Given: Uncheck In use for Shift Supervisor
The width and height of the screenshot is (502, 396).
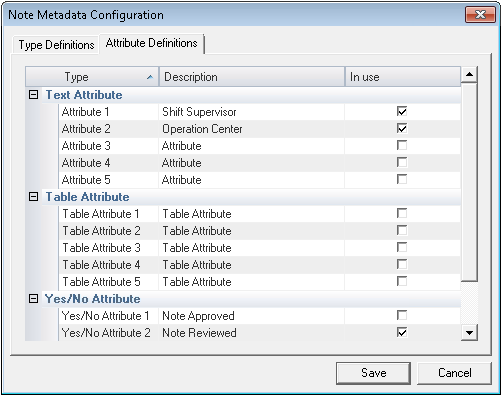Looking at the screenshot, I should (402, 111).
